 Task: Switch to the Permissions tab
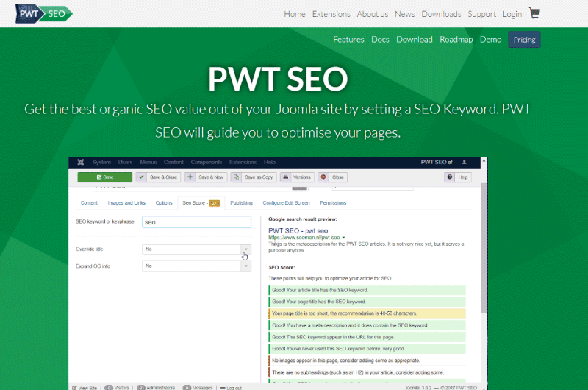(333, 202)
